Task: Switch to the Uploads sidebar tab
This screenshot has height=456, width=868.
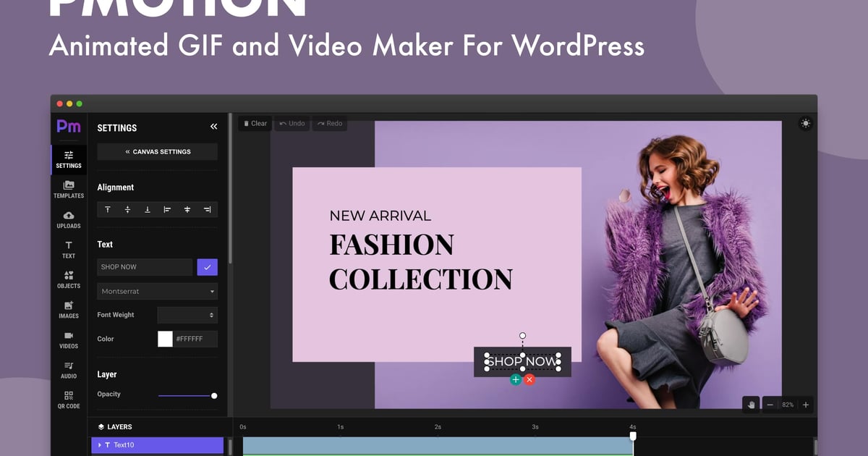Action: coord(69,220)
